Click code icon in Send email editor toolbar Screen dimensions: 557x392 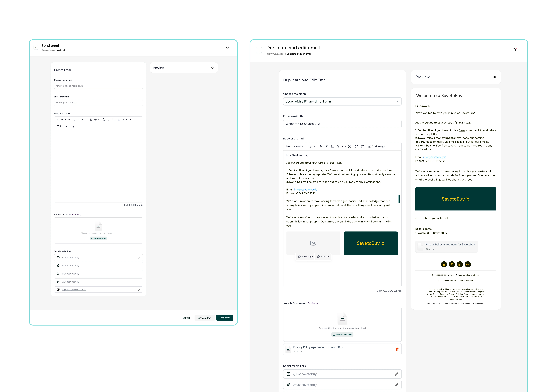[100, 119]
